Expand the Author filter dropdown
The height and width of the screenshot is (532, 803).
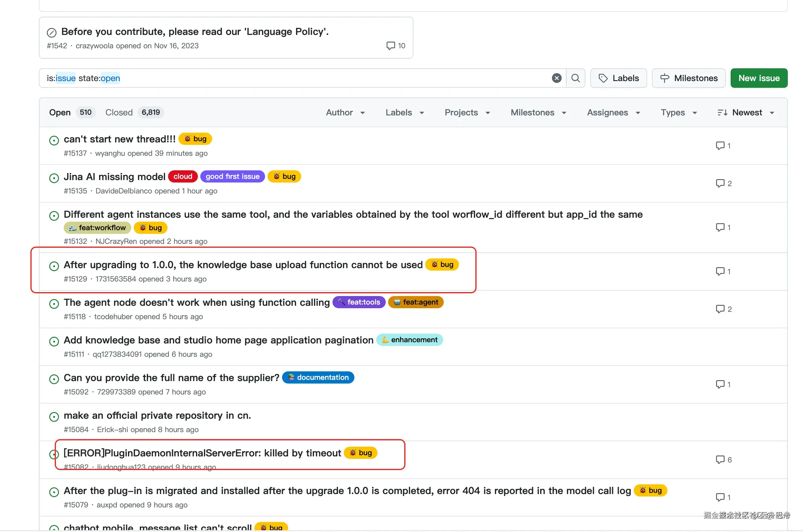345,112
